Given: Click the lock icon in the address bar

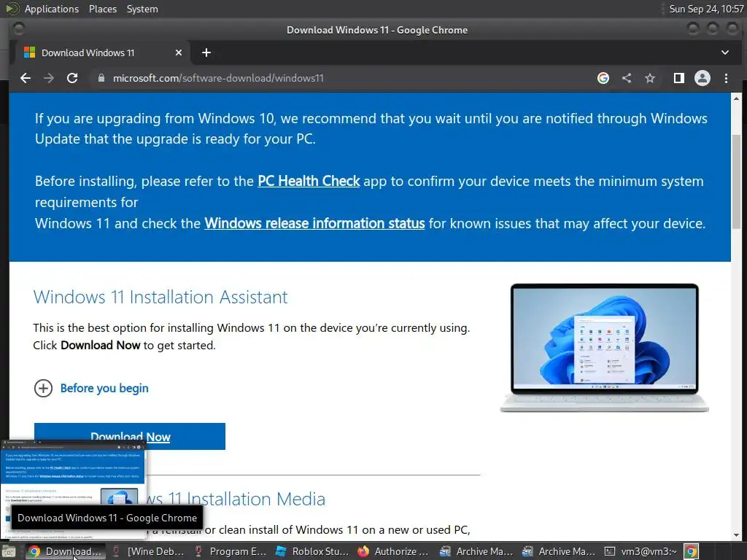Looking at the screenshot, I should [101, 78].
